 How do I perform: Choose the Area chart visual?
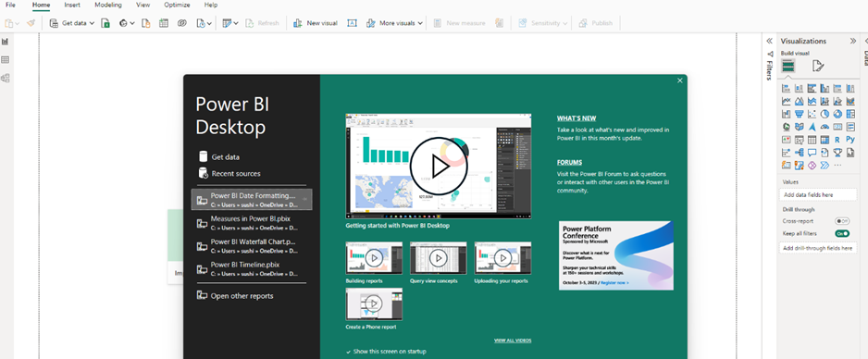tap(799, 101)
